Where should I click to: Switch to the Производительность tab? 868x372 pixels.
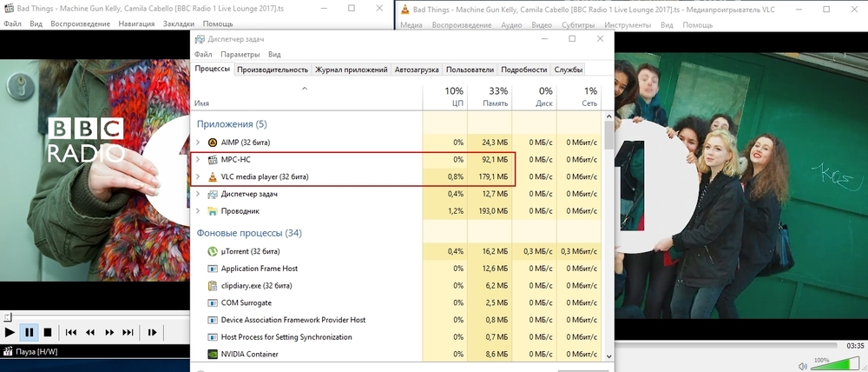point(273,70)
